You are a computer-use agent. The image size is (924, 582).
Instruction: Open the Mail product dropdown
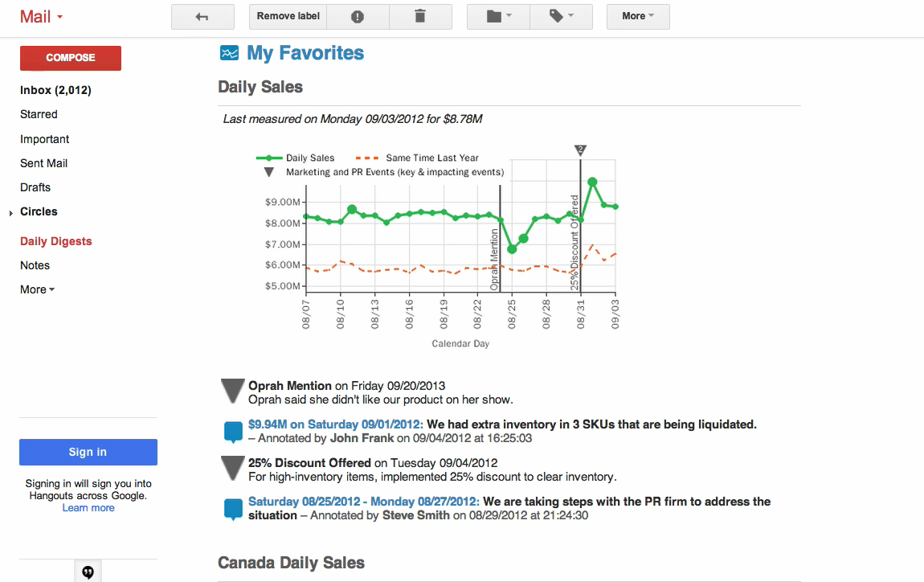[x=41, y=17]
